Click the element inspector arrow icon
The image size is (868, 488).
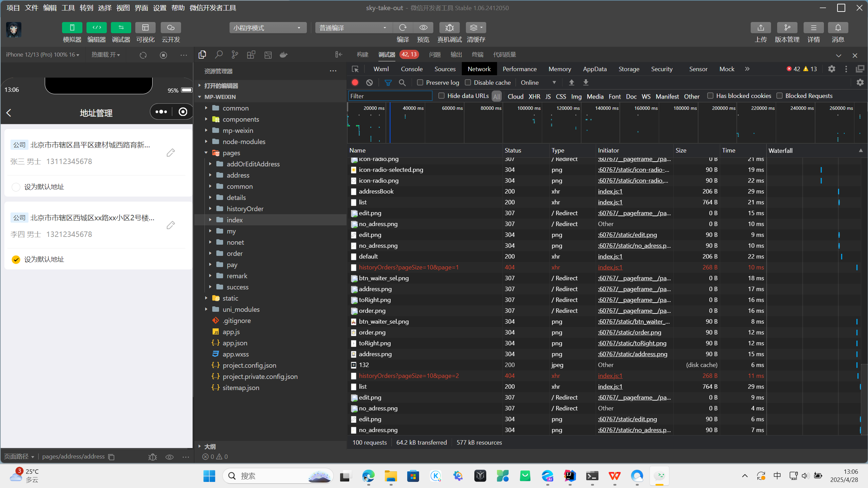[355, 69]
